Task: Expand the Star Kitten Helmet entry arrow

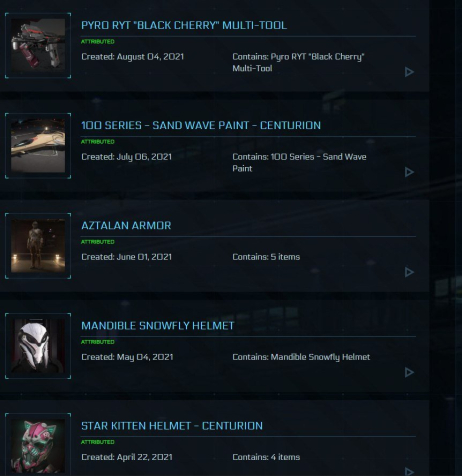Action: [409, 471]
